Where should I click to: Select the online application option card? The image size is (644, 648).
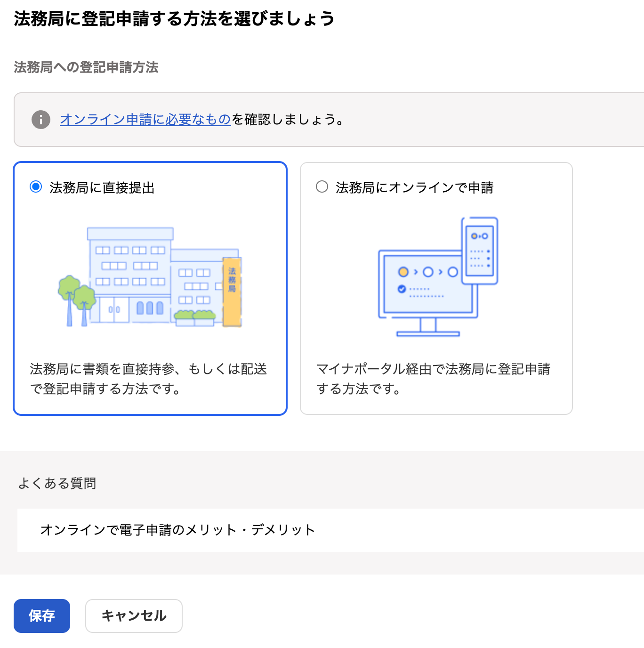pyautogui.click(x=436, y=288)
